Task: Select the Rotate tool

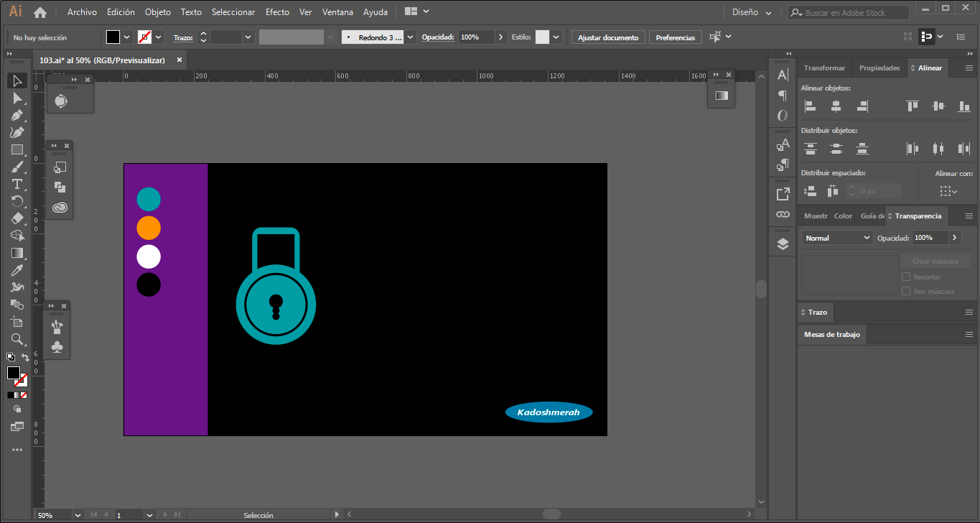Action: pos(17,201)
